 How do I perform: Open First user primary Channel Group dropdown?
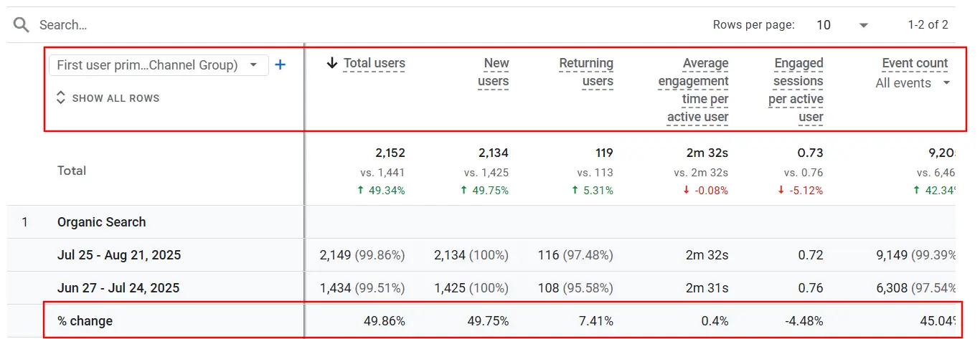[x=158, y=65]
